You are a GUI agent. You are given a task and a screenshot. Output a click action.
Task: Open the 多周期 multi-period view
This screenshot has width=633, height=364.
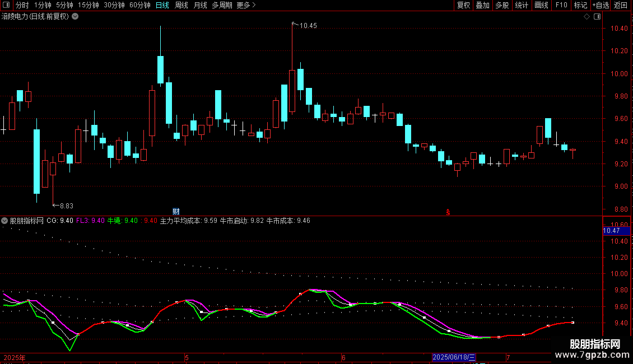pyautogui.click(x=222, y=5)
